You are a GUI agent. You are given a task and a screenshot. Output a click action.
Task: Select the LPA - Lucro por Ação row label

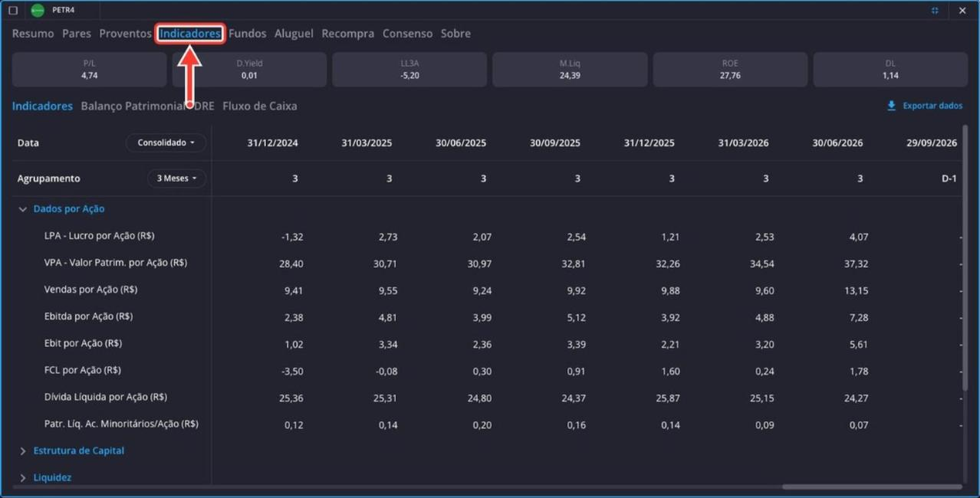point(100,236)
